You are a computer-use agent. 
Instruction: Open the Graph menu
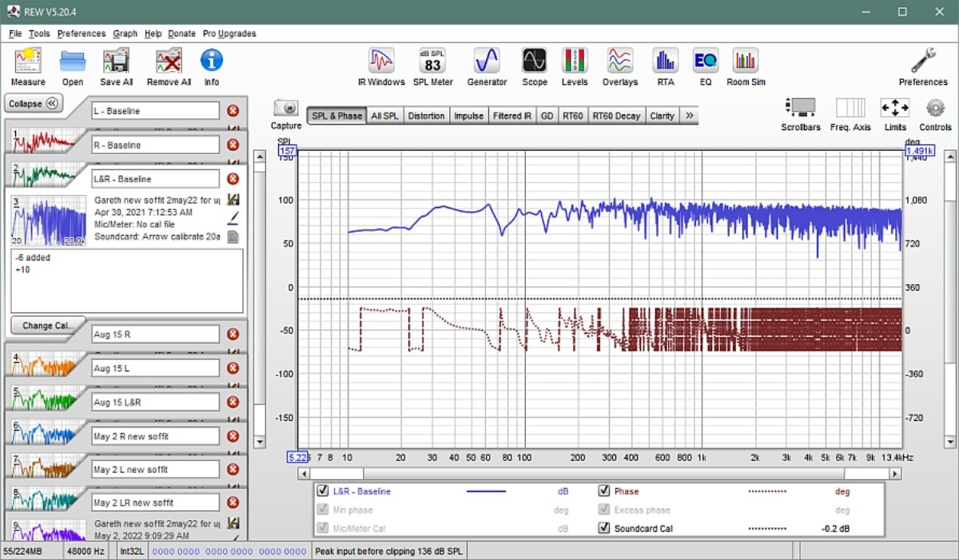[x=125, y=34]
